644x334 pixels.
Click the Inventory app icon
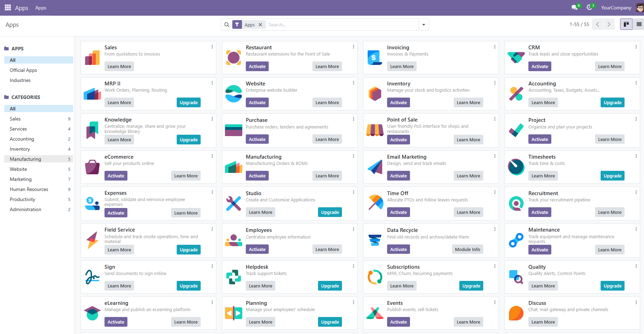tap(375, 94)
